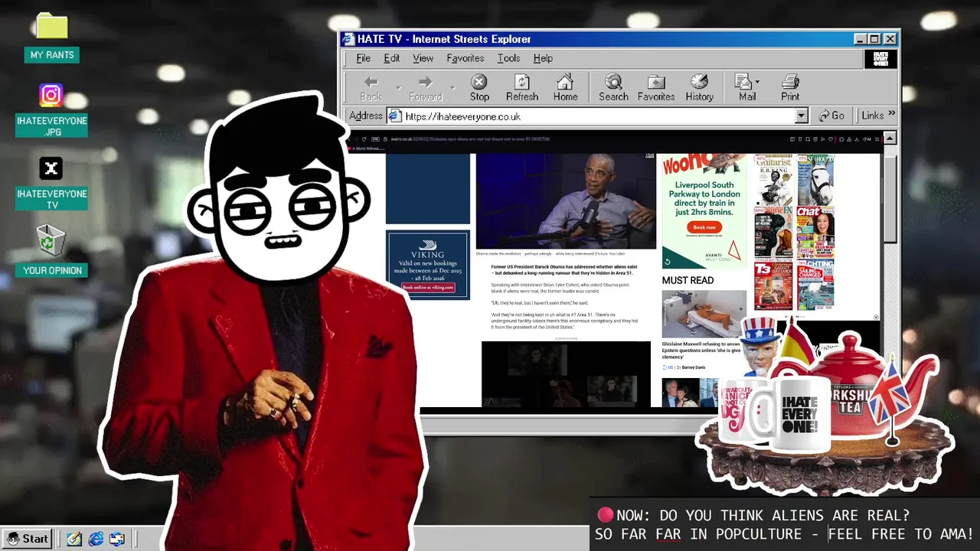This screenshot has width=980, height=551.
Task: Click the Go button beside the address bar
Action: click(x=831, y=116)
